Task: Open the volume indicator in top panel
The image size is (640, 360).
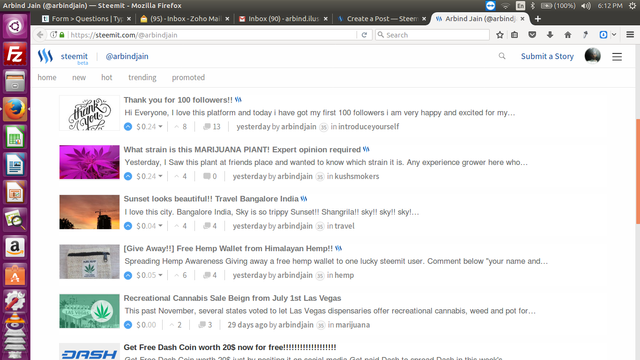Action: pyautogui.click(x=586, y=6)
